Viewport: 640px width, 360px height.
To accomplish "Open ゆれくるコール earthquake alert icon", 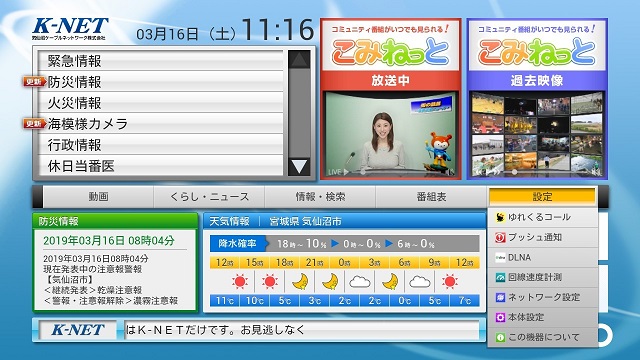I will (x=500, y=218).
